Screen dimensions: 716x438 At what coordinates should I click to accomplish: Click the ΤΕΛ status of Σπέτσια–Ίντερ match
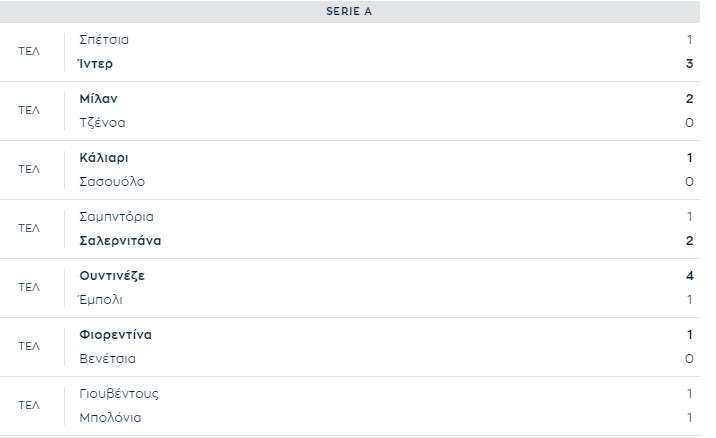coord(29,51)
